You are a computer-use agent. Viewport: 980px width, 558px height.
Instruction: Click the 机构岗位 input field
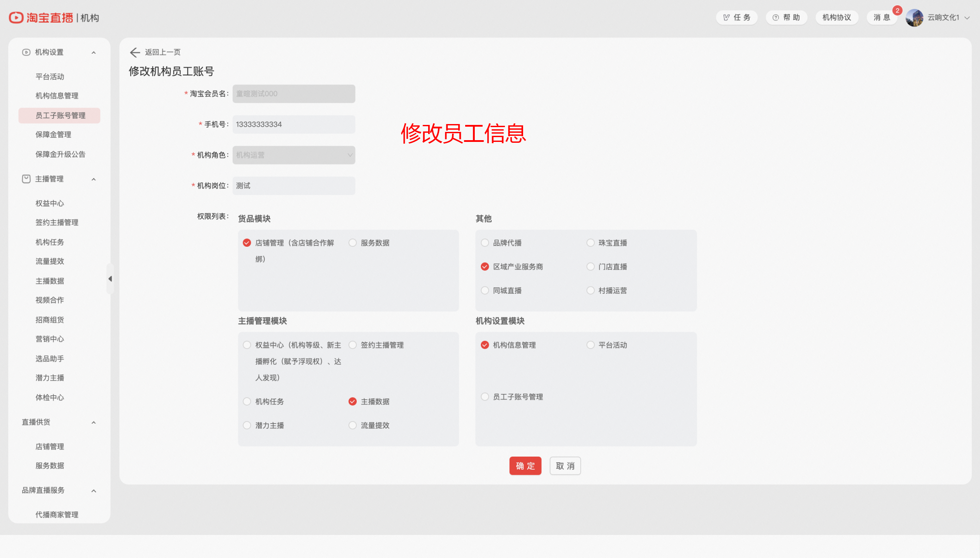point(294,186)
